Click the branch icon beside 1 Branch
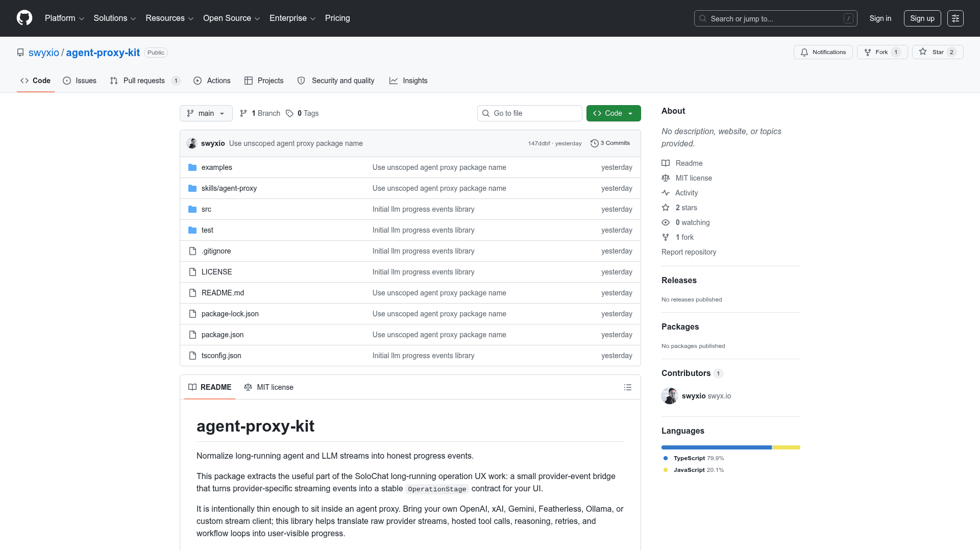The image size is (980, 551). tap(243, 113)
